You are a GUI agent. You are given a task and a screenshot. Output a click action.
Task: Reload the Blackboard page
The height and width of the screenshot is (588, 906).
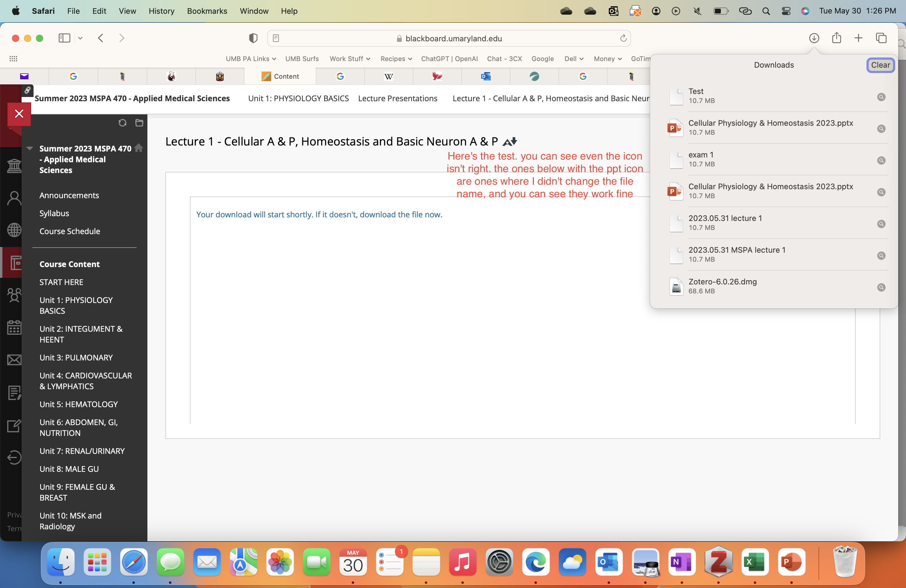tap(623, 38)
